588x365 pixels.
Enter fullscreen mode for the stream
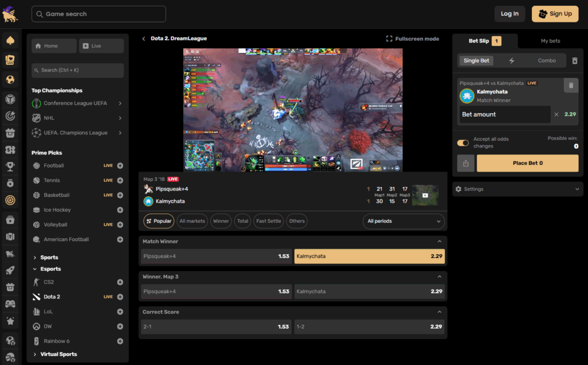412,39
